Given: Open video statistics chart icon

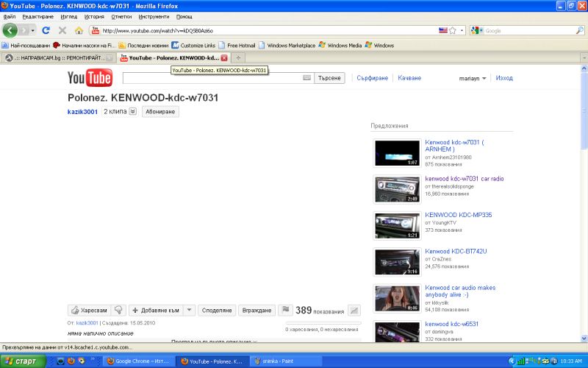Looking at the screenshot, I should [354, 311].
